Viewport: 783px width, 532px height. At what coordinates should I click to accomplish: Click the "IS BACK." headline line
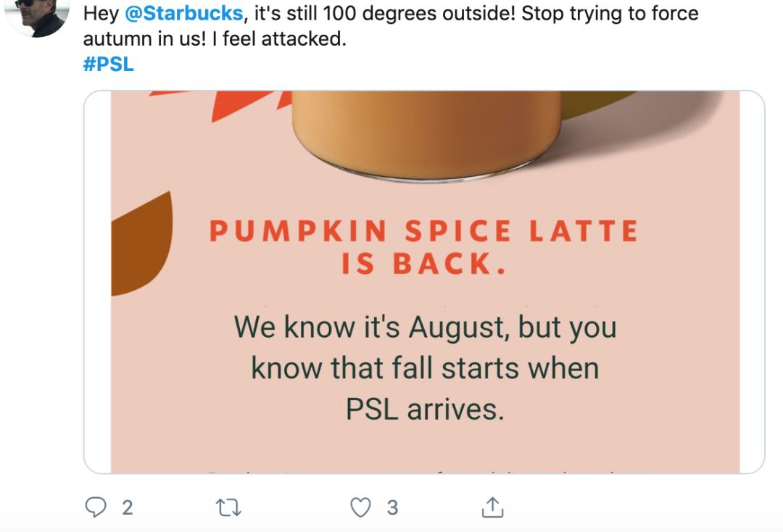(x=424, y=265)
